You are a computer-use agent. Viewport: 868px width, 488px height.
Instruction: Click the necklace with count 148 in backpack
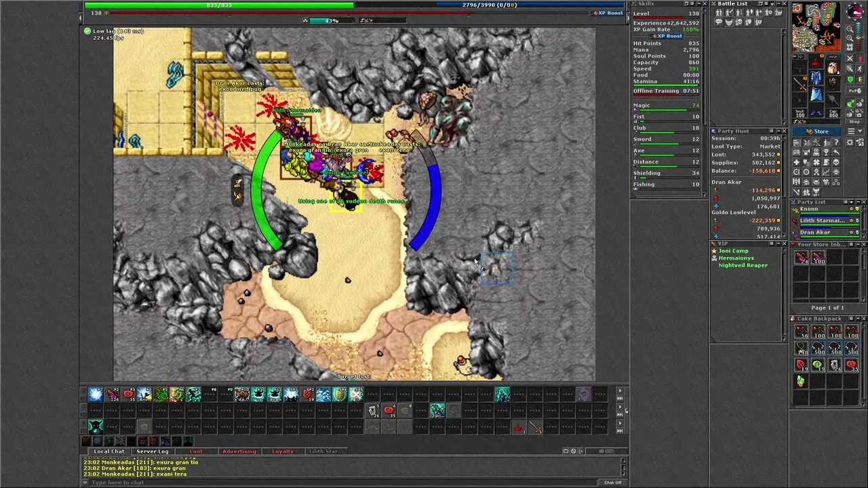click(x=801, y=348)
